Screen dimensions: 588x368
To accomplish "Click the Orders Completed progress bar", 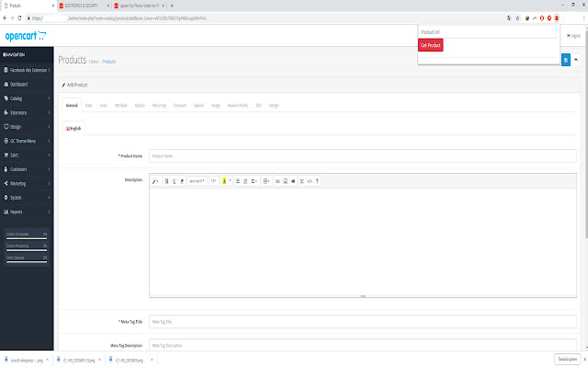I will point(27,238).
